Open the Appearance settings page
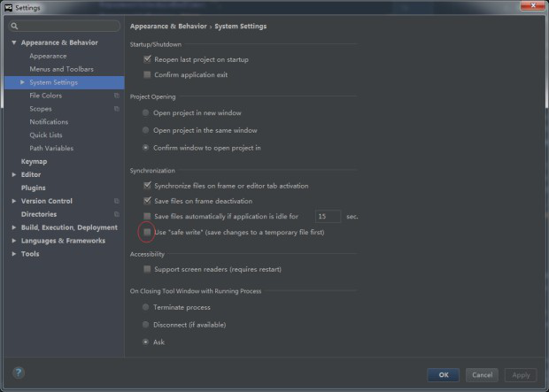This screenshot has width=549, height=392. 48,56
